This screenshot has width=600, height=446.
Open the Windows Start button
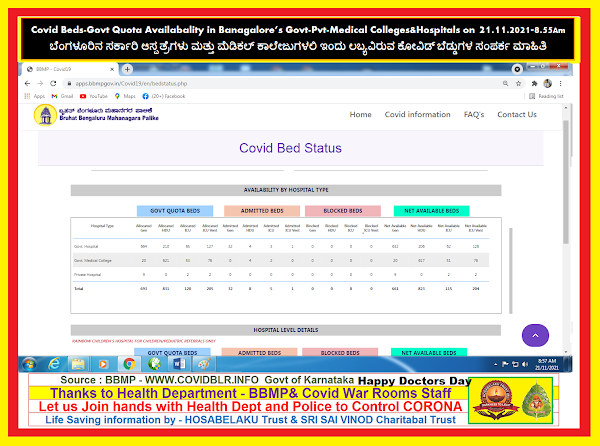(29, 365)
